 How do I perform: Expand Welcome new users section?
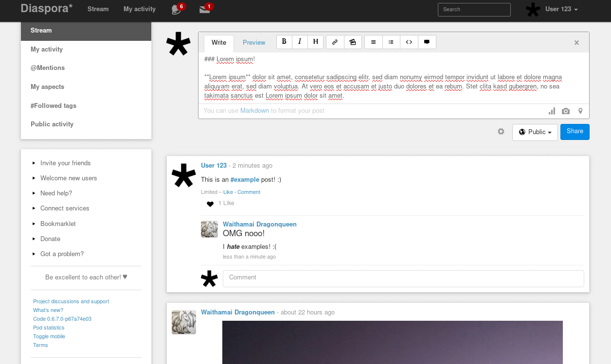click(x=69, y=178)
